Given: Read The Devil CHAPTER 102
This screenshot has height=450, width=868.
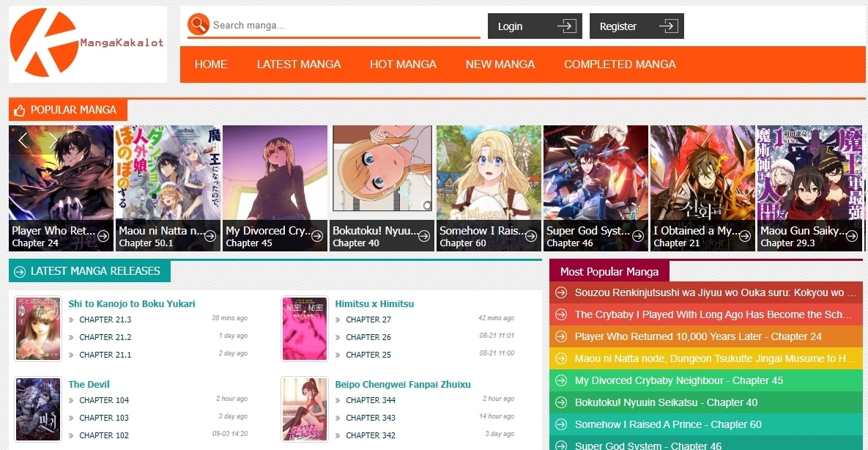Looking at the screenshot, I should 104,435.
